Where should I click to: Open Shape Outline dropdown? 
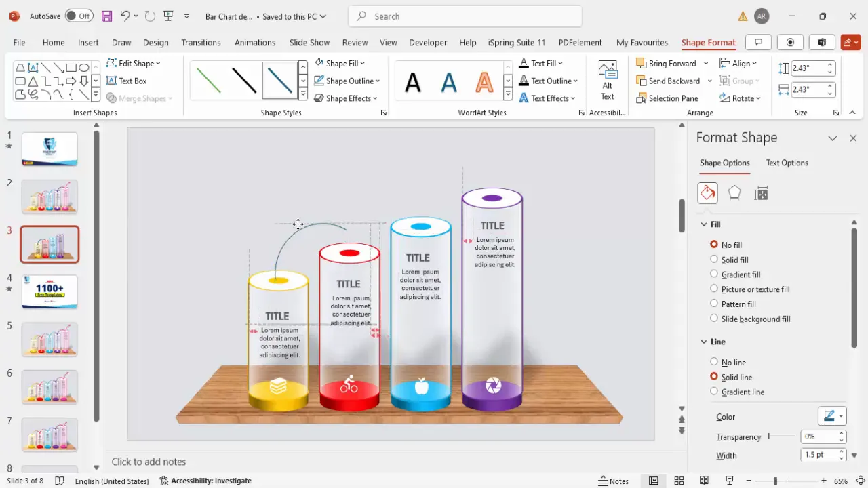tap(347, 81)
